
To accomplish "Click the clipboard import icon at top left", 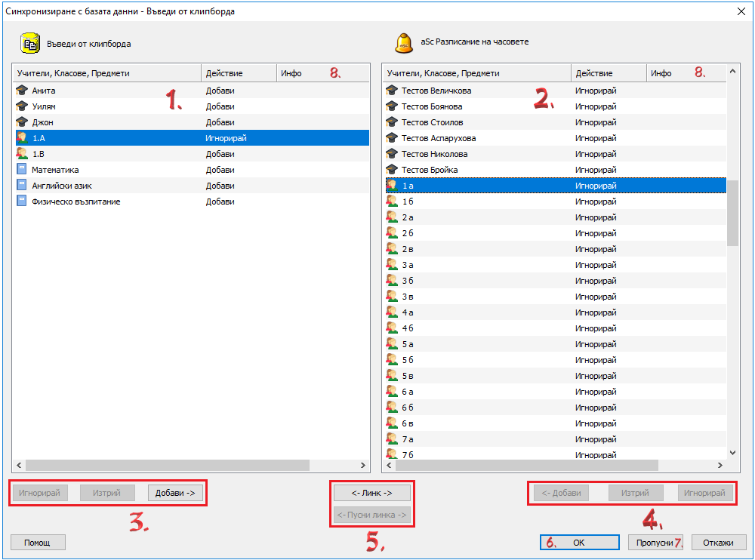I will pyautogui.click(x=29, y=44).
